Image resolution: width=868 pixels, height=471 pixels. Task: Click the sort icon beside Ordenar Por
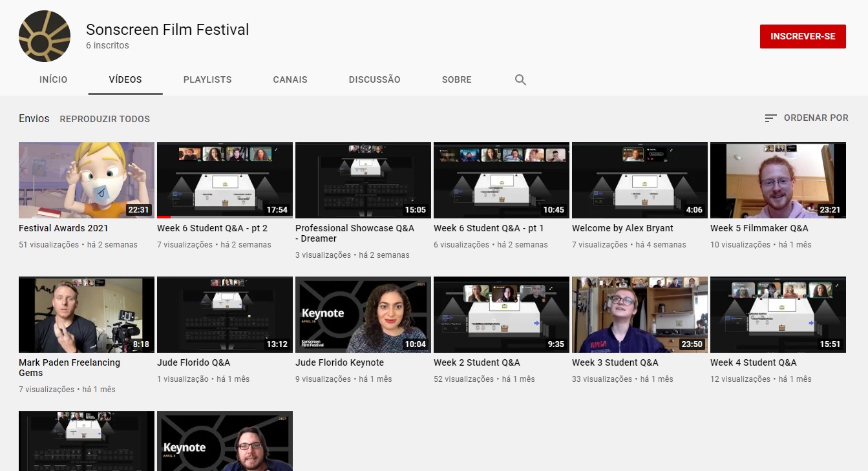tap(770, 118)
